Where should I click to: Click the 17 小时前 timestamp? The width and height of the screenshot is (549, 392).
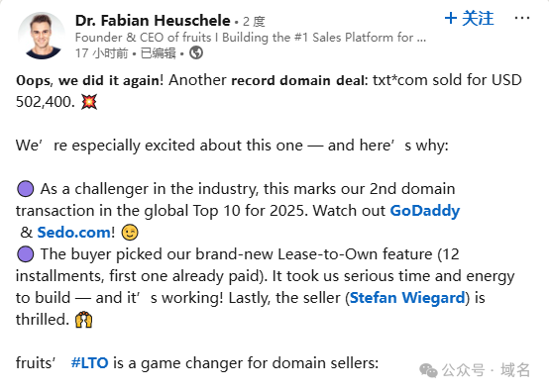pyautogui.click(x=101, y=53)
